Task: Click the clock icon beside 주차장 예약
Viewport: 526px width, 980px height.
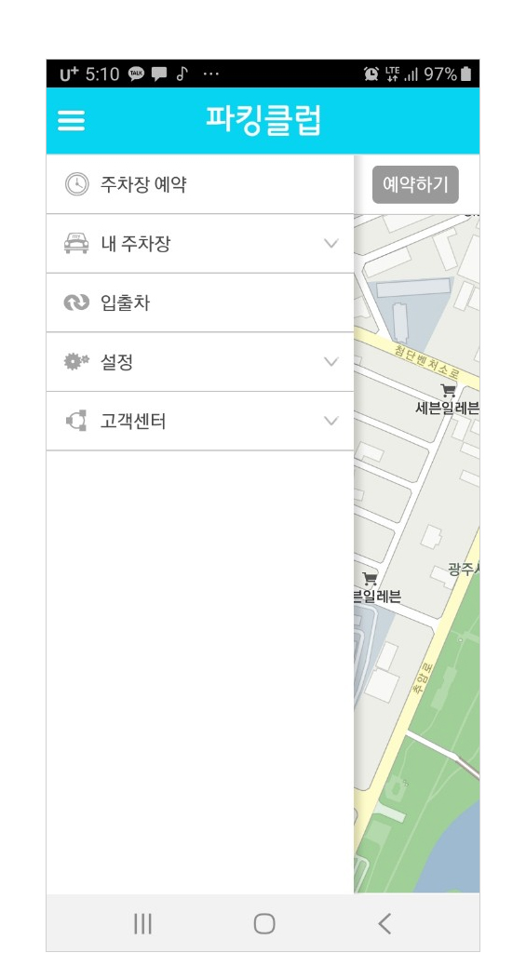Action: [77, 184]
